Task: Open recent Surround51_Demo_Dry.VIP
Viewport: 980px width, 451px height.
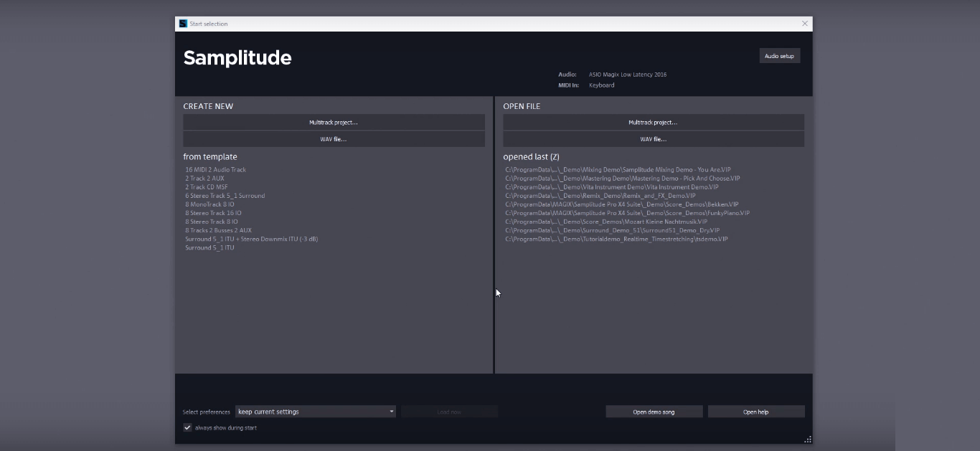Action: click(x=613, y=230)
